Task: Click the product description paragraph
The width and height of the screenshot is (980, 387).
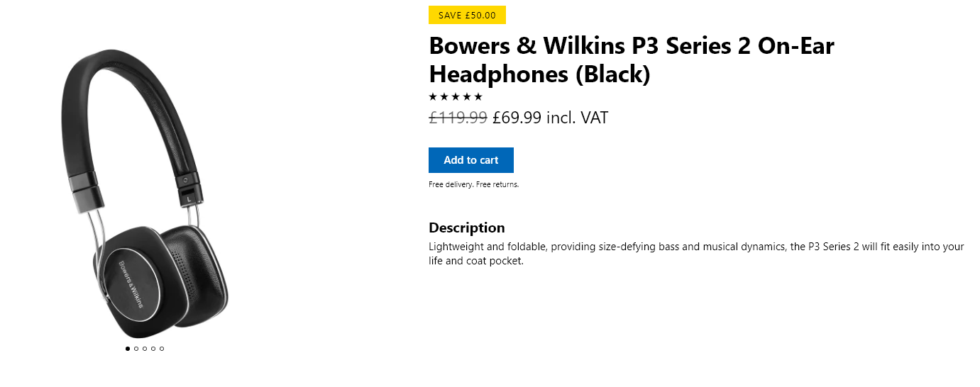Action: click(696, 254)
